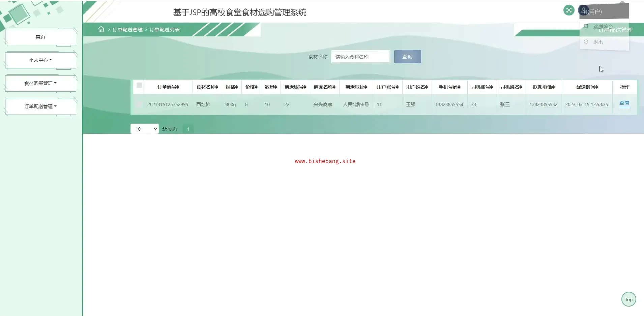
Task: Click 订单配送管理 in the breadcrumb
Action: tap(127, 30)
